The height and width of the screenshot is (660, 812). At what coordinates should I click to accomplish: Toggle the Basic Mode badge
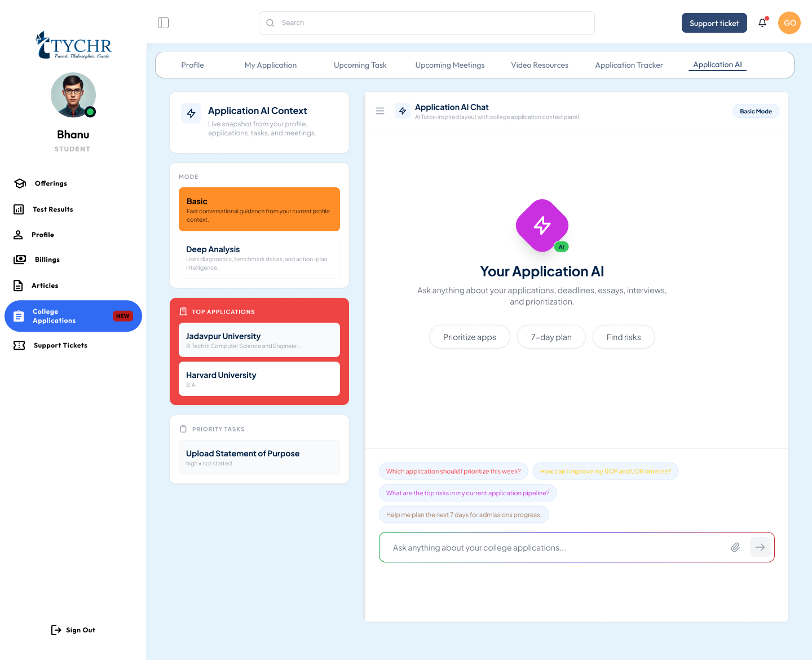756,111
